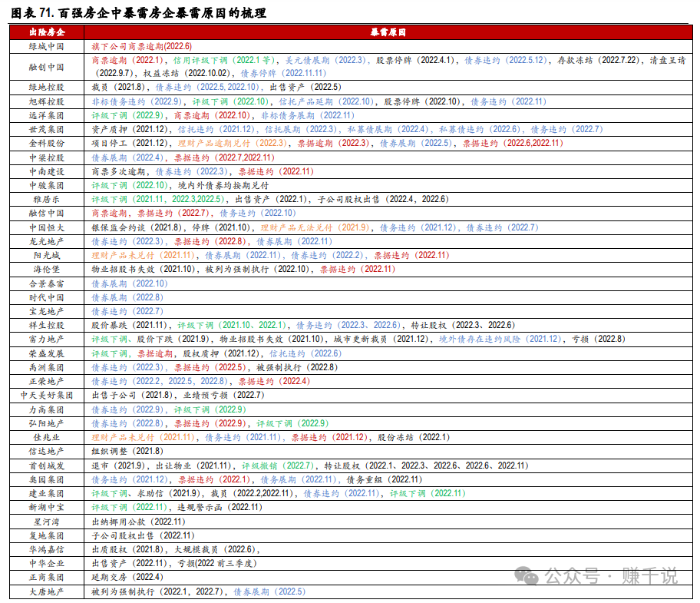Select the 时代中国 company cell

47,297
